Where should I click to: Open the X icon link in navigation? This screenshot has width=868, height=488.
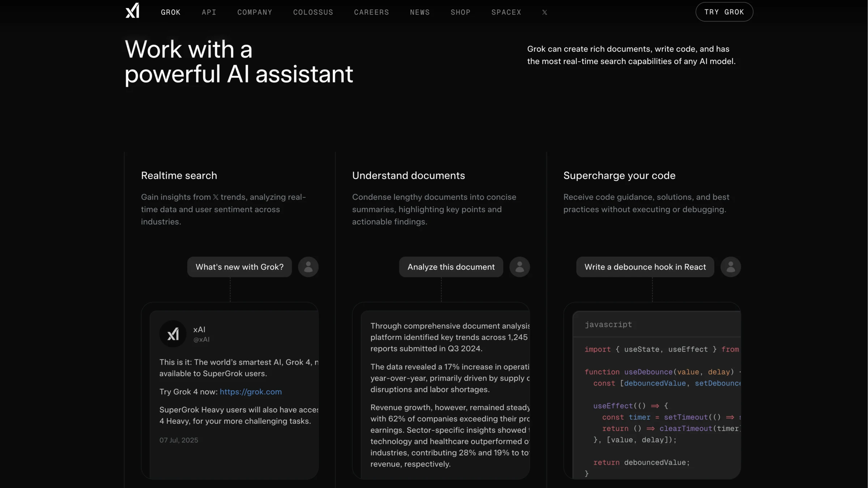[544, 12]
